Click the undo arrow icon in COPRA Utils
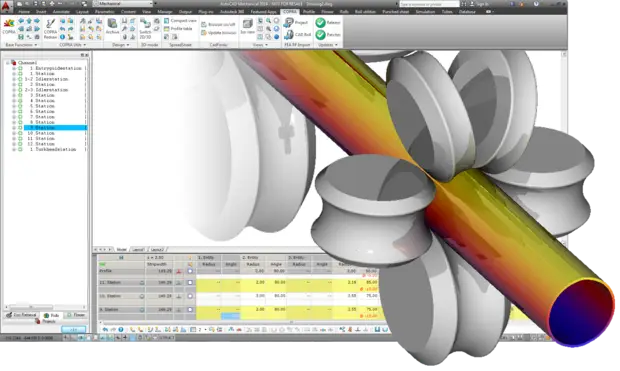This screenshot has height=371, width=620. [62, 29]
